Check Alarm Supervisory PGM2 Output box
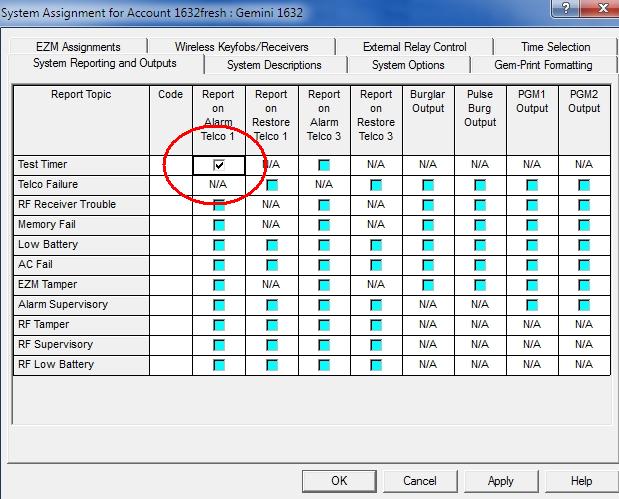Screen dimensions: 619x499 (x=584, y=305)
